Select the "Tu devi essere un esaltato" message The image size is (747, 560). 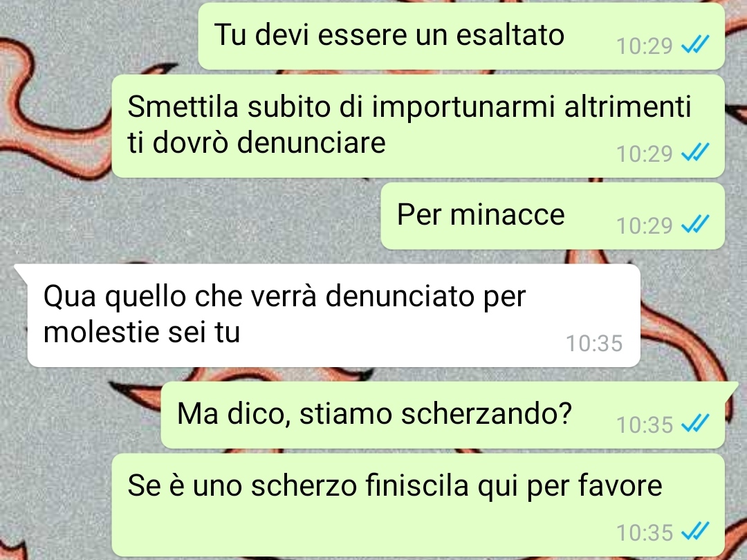click(x=461, y=36)
